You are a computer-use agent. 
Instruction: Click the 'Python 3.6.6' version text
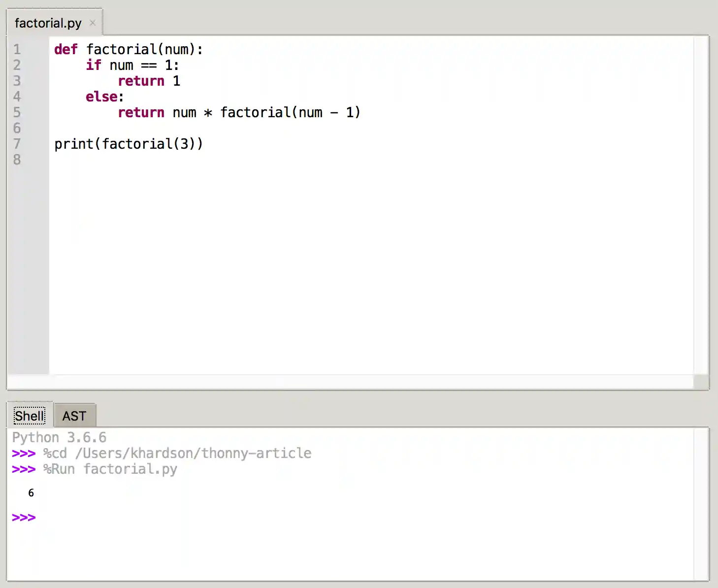point(59,437)
